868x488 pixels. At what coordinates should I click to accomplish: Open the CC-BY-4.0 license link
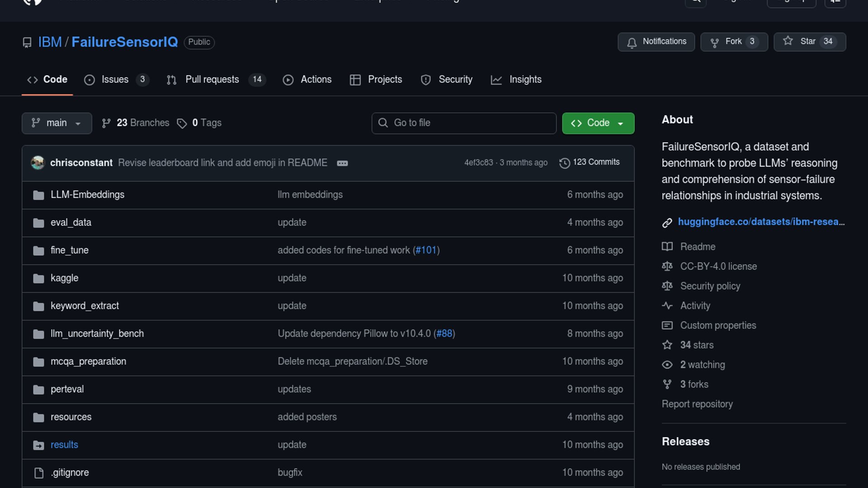click(718, 267)
